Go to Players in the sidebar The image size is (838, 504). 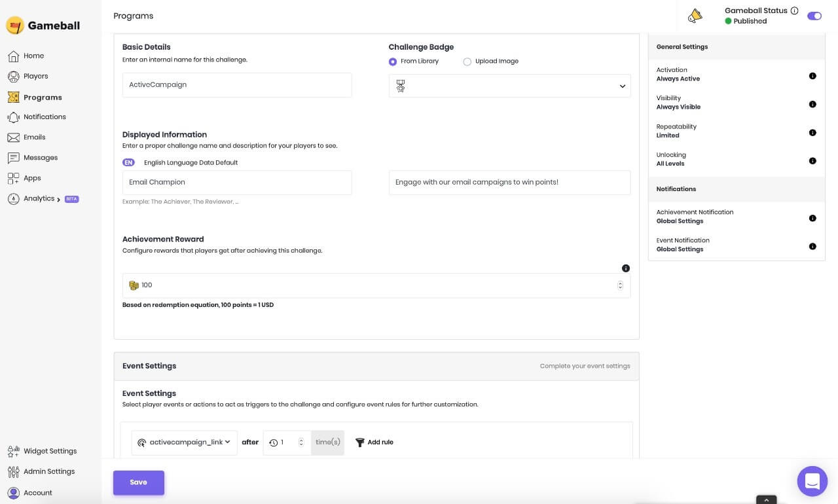pos(35,76)
